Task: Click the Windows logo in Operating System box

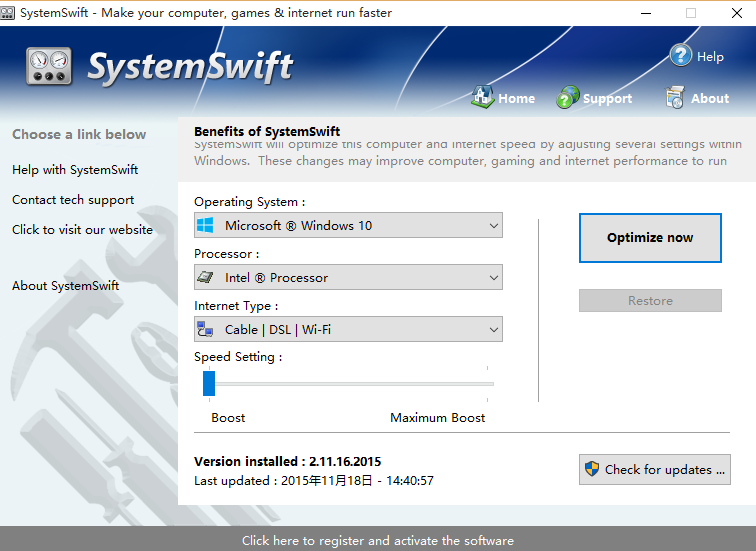Action: tap(206, 226)
